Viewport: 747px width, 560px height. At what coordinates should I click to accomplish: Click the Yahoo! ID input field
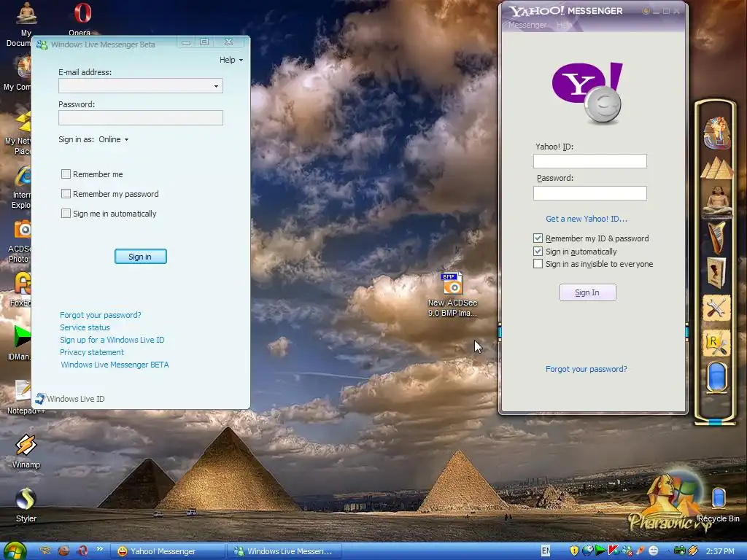click(589, 161)
